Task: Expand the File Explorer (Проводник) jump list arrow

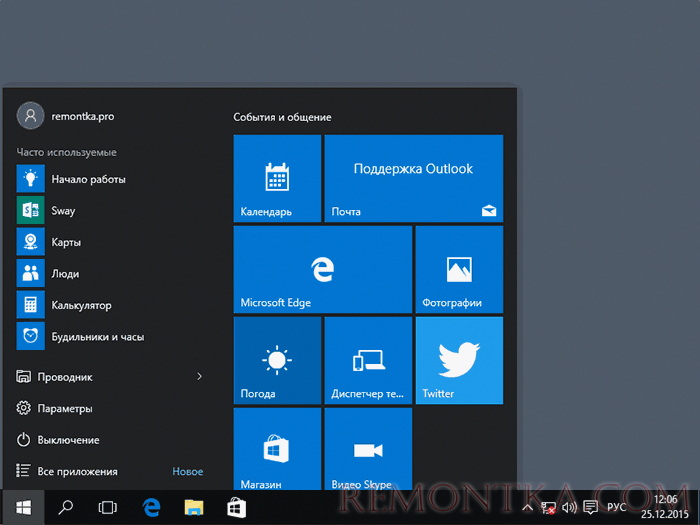Action: 199,377
